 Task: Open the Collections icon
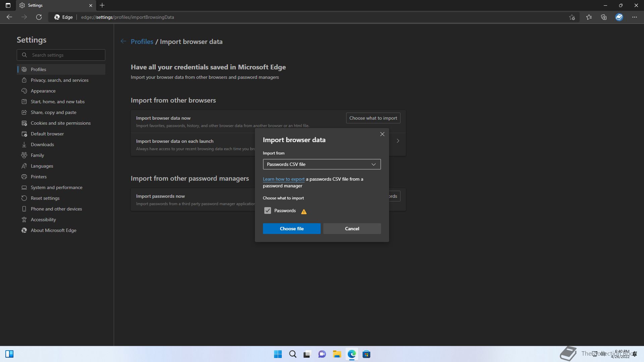click(x=604, y=17)
